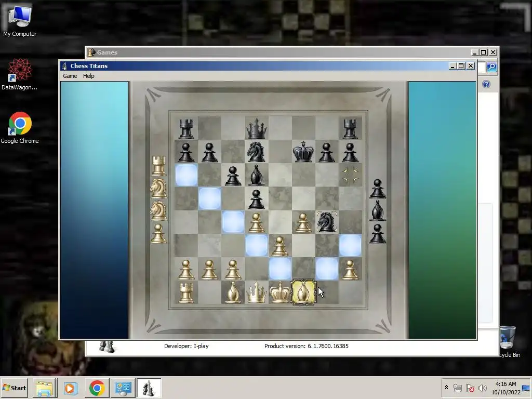Select Google Chrome desktop shortcut

pos(20,128)
